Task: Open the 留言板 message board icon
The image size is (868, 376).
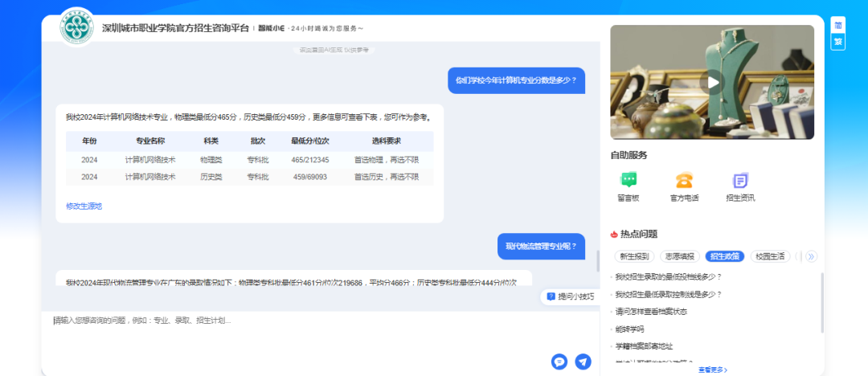Action: [628, 182]
